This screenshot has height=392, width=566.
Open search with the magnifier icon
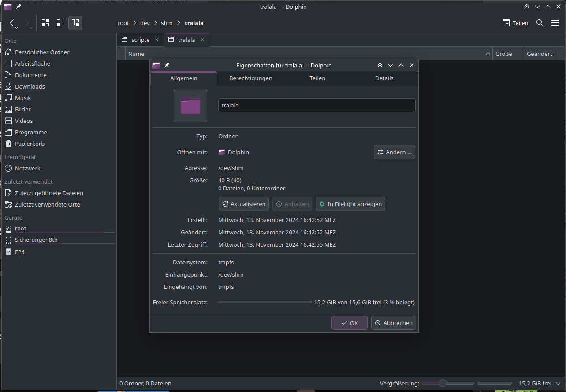pyautogui.click(x=540, y=23)
